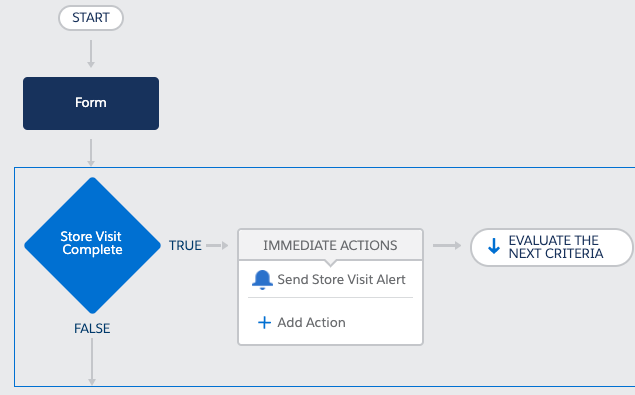Viewport: 635px width, 395px height.
Task: Open the Send Store Visit Alert action
Action: coord(341,280)
